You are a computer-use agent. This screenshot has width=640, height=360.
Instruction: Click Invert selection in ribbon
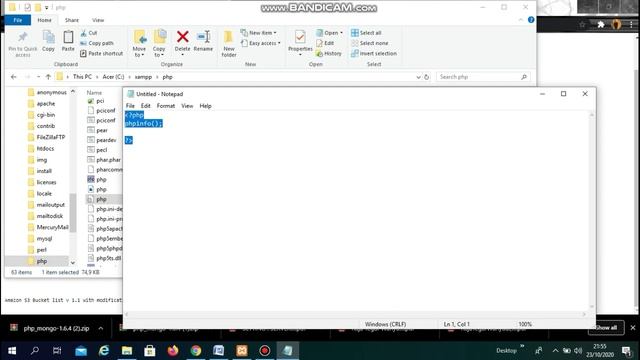[x=374, y=53]
